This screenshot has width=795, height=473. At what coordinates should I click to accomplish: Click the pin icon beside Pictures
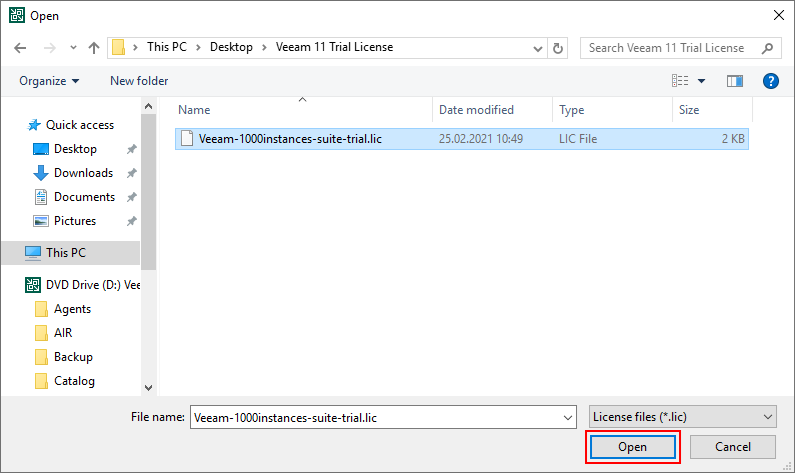pos(132,221)
